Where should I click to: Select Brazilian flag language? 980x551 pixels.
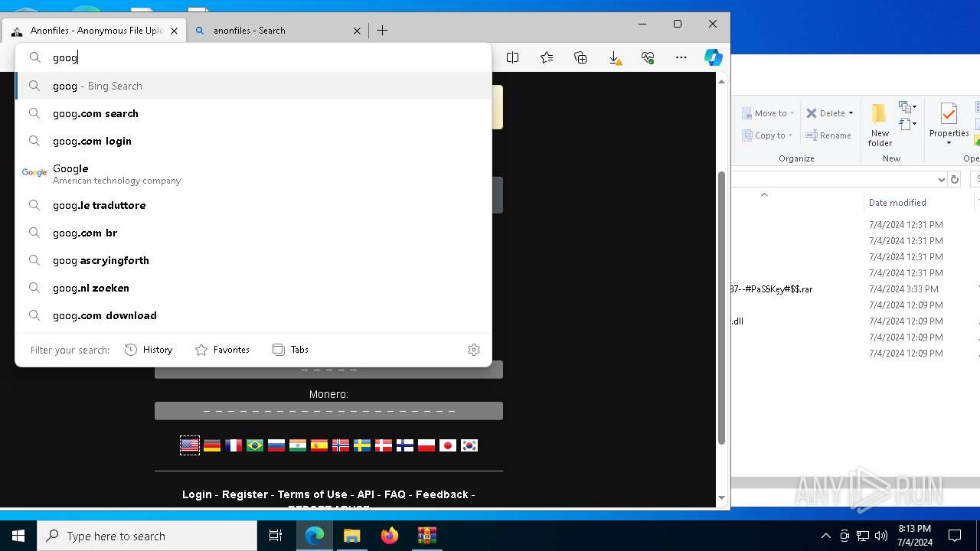point(255,445)
